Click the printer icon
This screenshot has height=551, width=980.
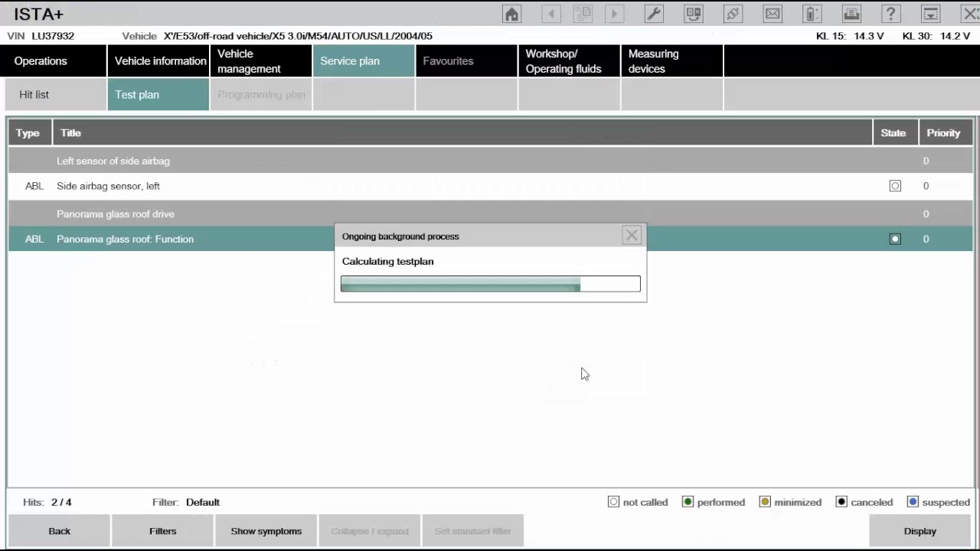(851, 14)
